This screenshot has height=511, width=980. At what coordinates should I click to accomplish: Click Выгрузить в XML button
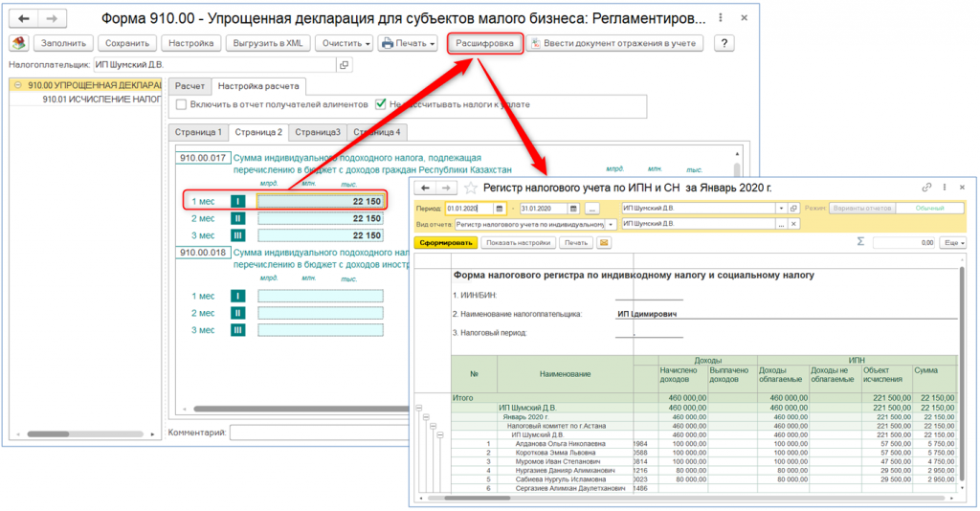[x=268, y=43]
